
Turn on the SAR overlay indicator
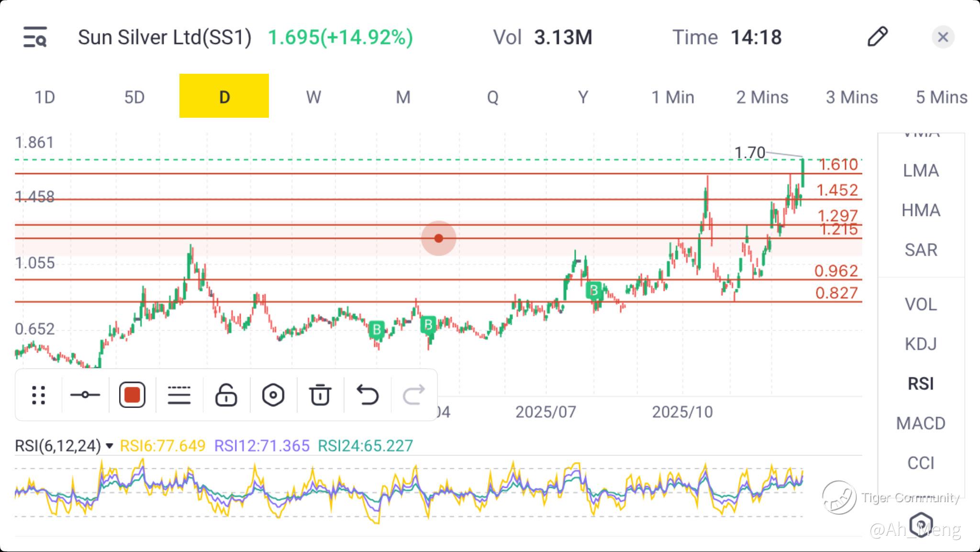coord(920,250)
